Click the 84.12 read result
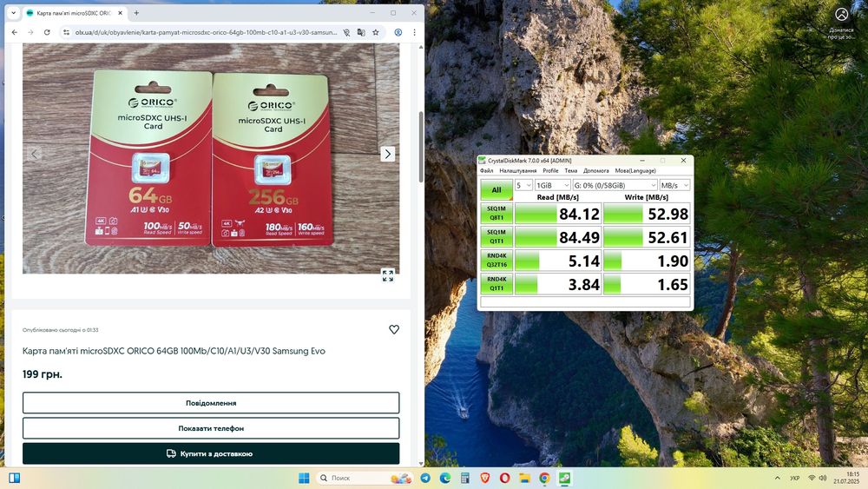 (558, 213)
